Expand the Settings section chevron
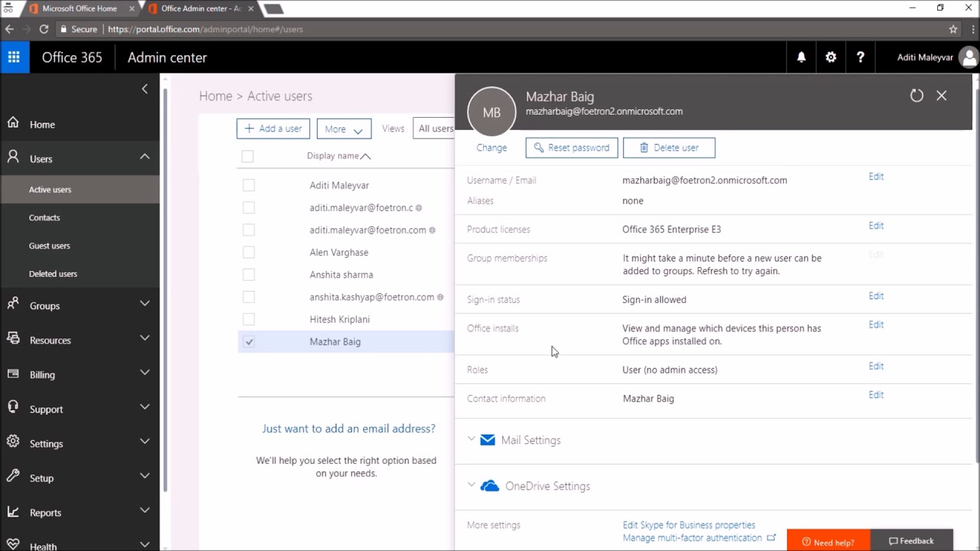Viewport: 980px width, 551px height. coord(145,442)
